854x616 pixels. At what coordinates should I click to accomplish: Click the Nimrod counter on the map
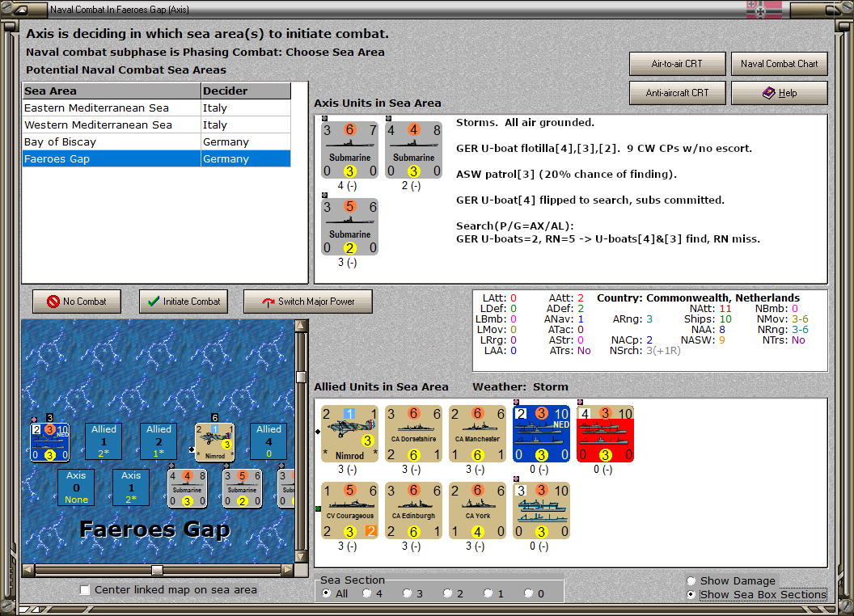coord(214,441)
